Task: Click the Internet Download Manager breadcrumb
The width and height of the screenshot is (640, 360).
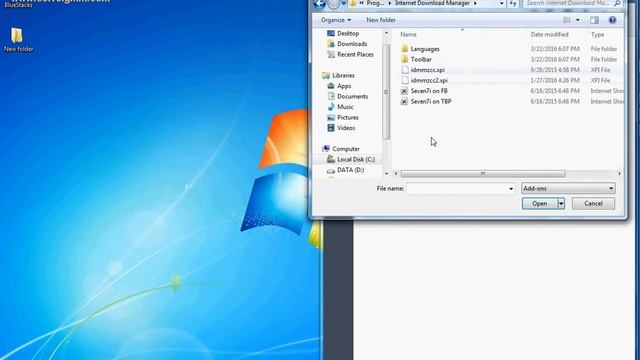Action: pos(432,3)
